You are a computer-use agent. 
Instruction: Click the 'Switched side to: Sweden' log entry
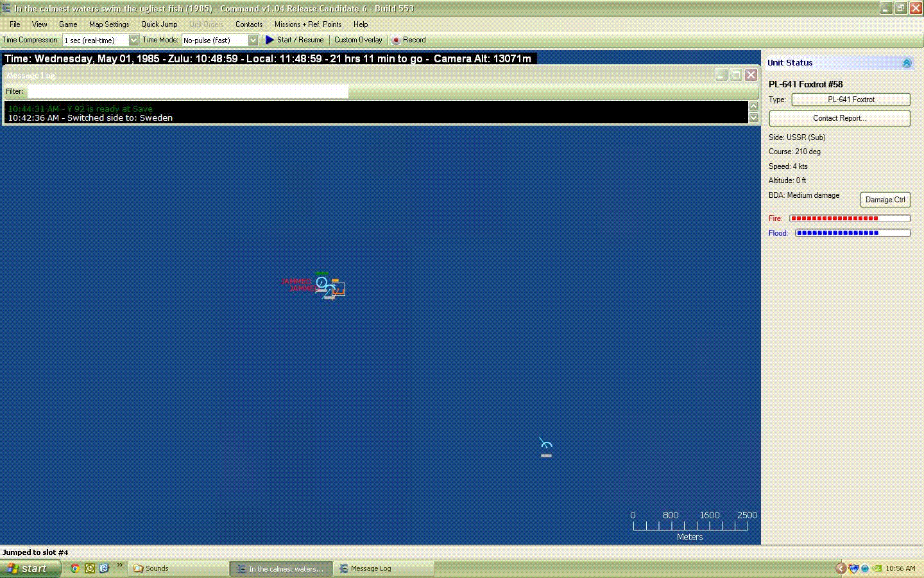[x=90, y=118]
